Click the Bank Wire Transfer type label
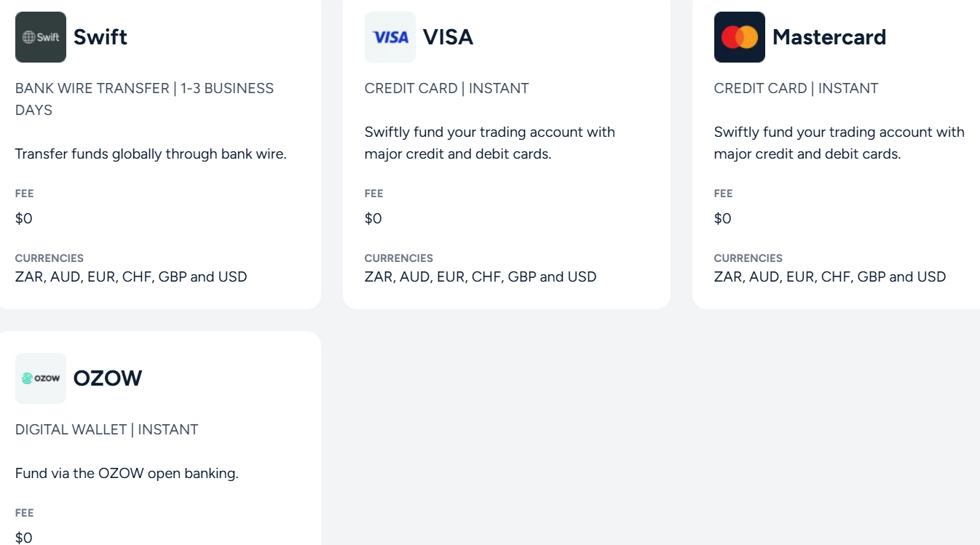 tap(144, 98)
